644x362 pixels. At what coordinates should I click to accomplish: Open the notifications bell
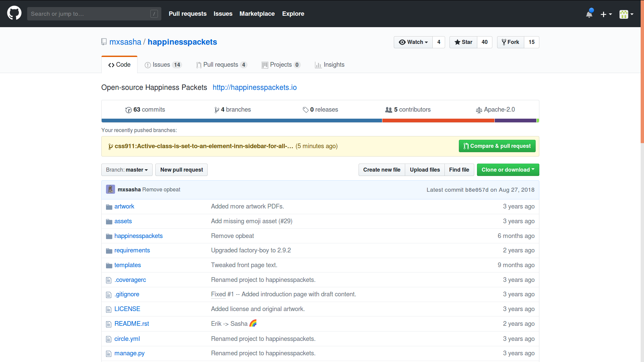click(x=589, y=14)
